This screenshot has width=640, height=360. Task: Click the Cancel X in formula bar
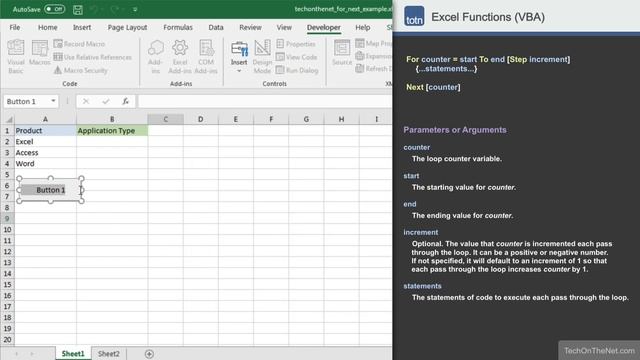pos(86,101)
